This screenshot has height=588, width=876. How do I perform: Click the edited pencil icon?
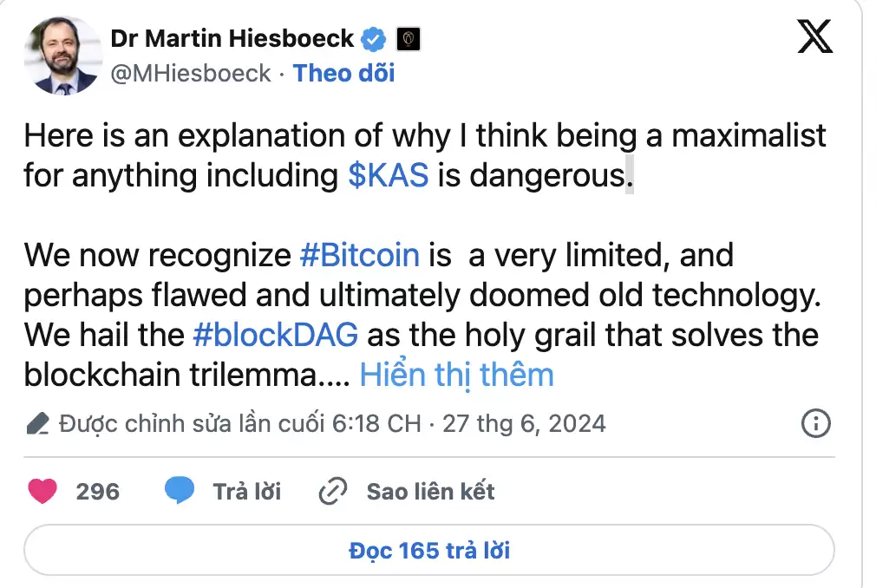(38, 424)
